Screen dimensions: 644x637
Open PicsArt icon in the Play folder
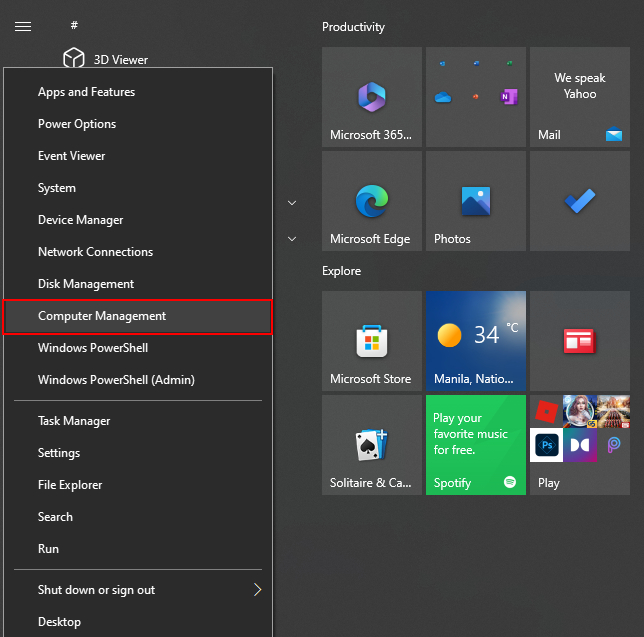pos(613,445)
